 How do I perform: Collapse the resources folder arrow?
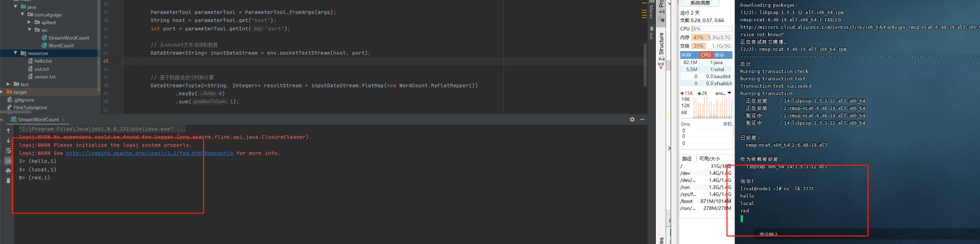(x=15, y=53)
